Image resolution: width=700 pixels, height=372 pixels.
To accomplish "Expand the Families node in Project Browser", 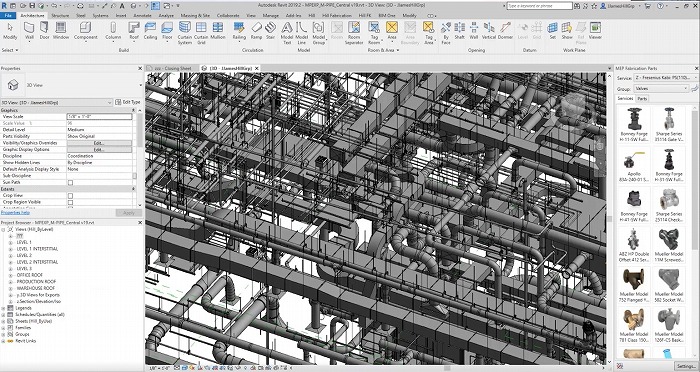I will [4, 328].
